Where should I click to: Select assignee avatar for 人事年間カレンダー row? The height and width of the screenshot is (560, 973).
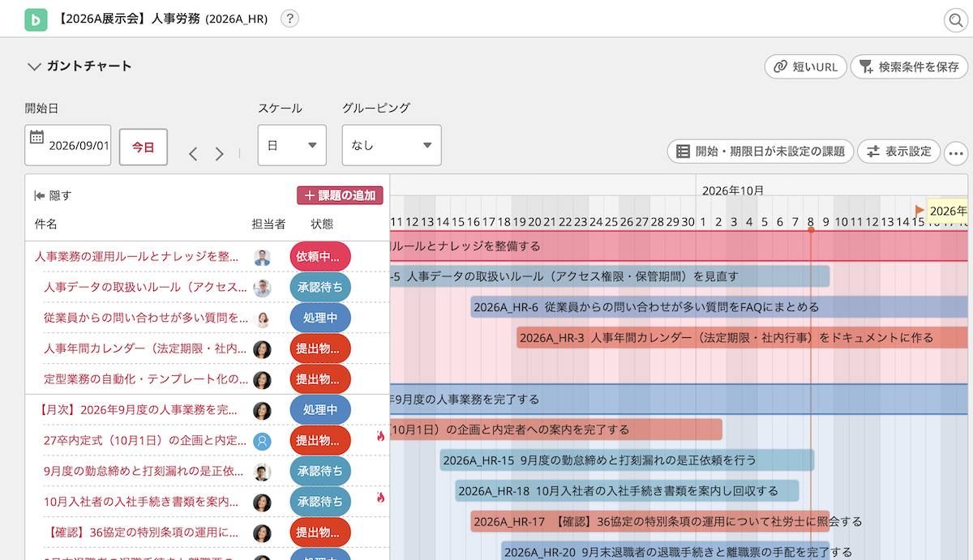262,349
